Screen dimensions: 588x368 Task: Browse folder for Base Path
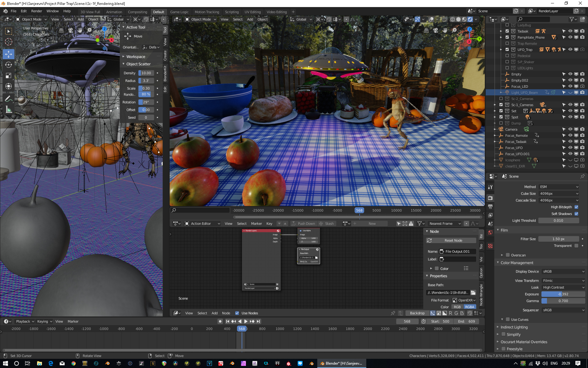point(473,293)
